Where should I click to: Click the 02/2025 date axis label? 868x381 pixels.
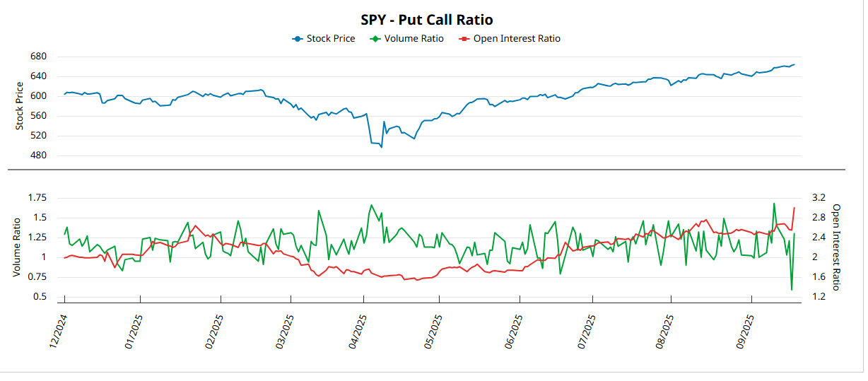(214, 332)
